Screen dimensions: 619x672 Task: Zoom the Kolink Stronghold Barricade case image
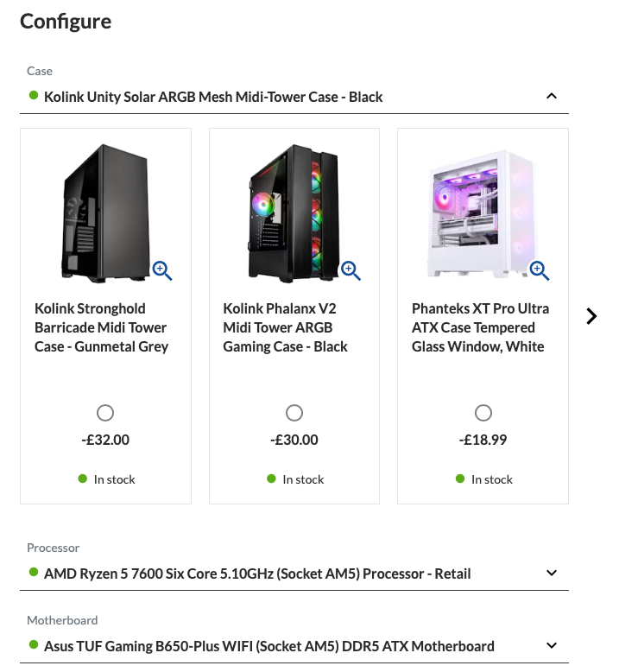point(162,270)
